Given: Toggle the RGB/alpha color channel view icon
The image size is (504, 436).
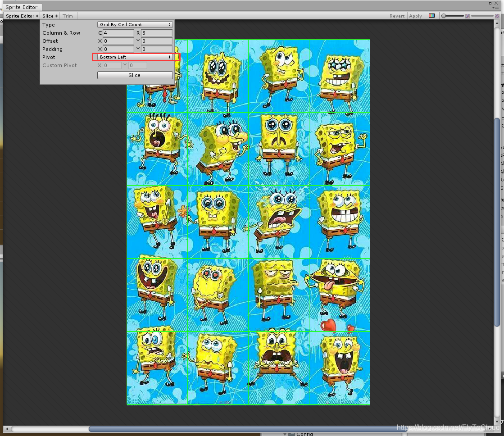Looking at the screenshot, I should pos(431,16).
